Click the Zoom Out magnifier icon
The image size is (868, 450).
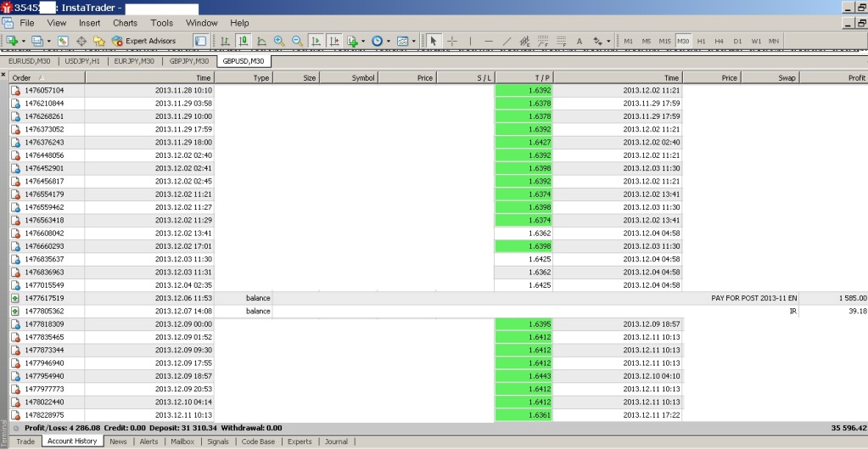297,41
